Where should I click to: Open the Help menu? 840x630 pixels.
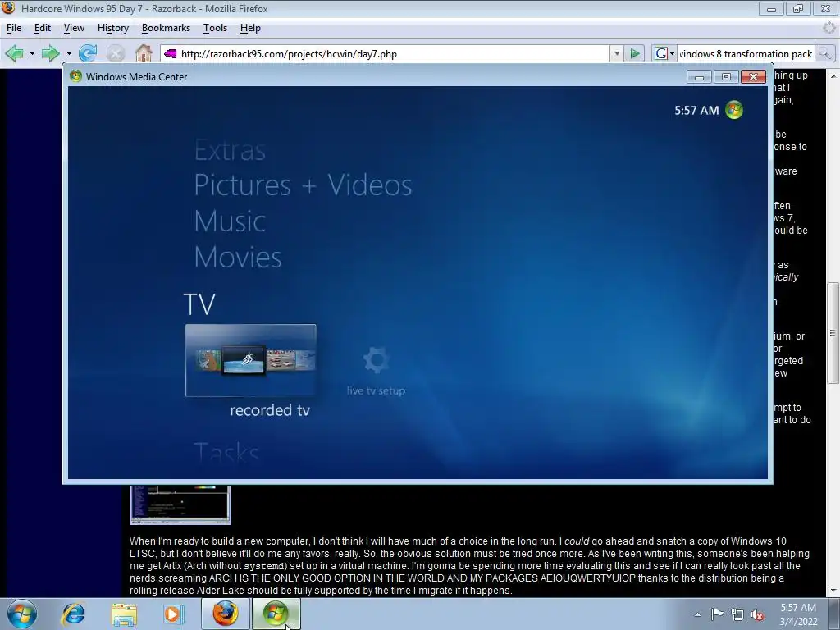pos(250,28)
